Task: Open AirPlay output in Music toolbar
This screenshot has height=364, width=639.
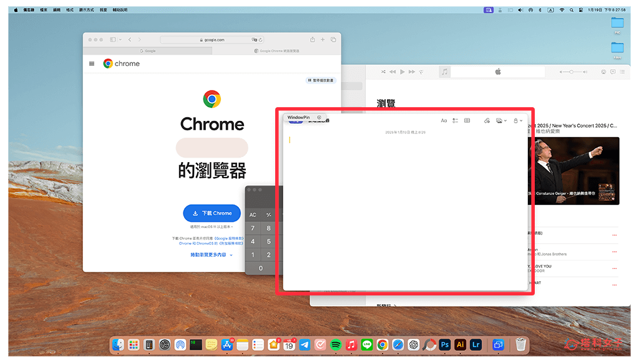Action: click(x=603, y=72)
